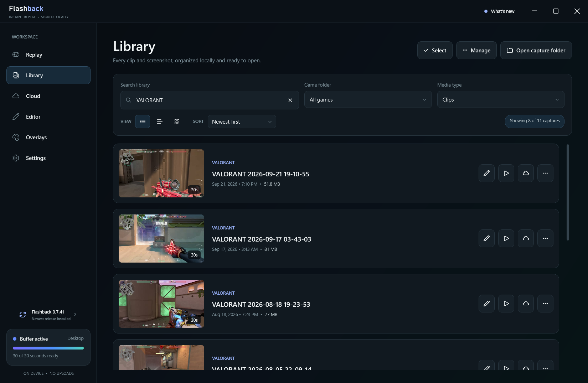Click the Library sidebar icon
Viewport: 588px width, 383px height.
click(x=16, y=76)
